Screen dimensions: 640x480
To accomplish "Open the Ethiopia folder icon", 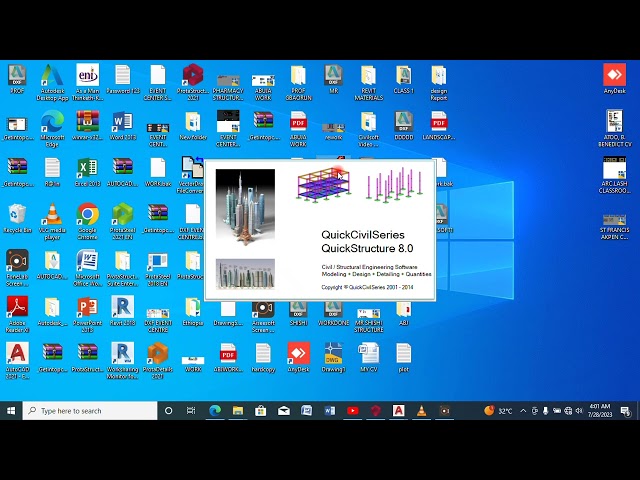I will tap(193, 311).
